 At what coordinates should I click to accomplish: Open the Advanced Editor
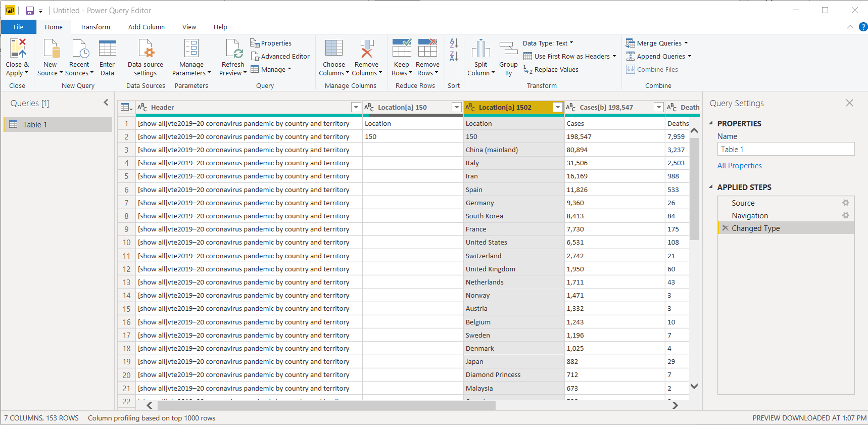(x=280, y=57)
